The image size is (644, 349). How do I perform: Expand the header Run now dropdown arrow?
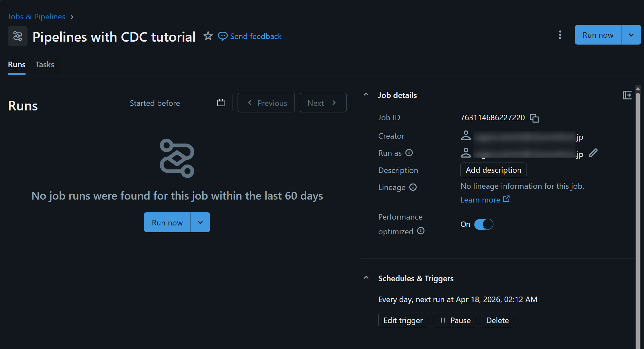pos(631,35)
